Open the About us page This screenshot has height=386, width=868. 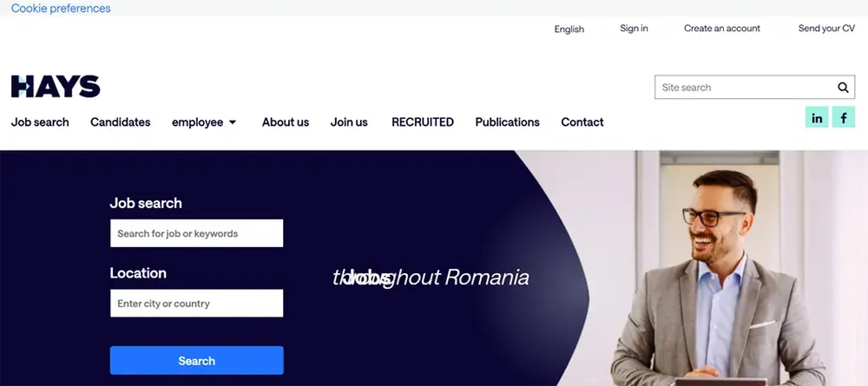286,122
